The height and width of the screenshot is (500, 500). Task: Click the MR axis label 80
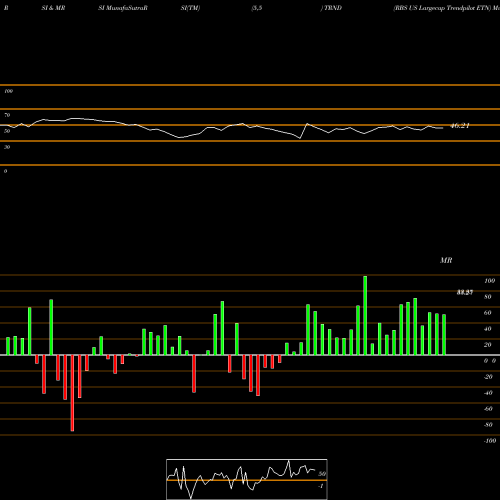tap(488, 297)
